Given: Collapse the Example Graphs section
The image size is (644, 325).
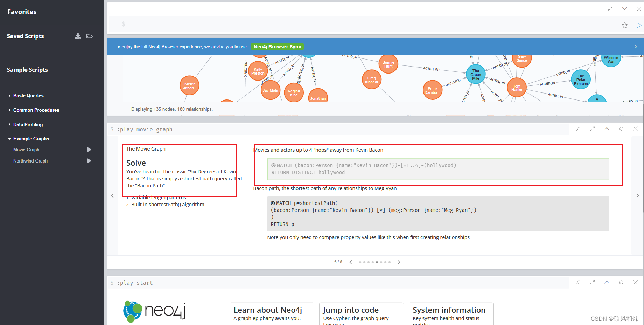Looking at the screenshot, I should coord(31,139).
